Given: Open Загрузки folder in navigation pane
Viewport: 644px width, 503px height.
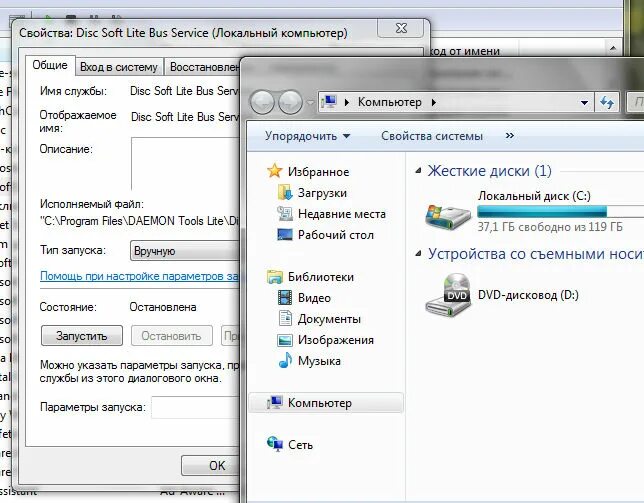Looking at the screenshot, I should pyautogui.click(x=322, y=193).
